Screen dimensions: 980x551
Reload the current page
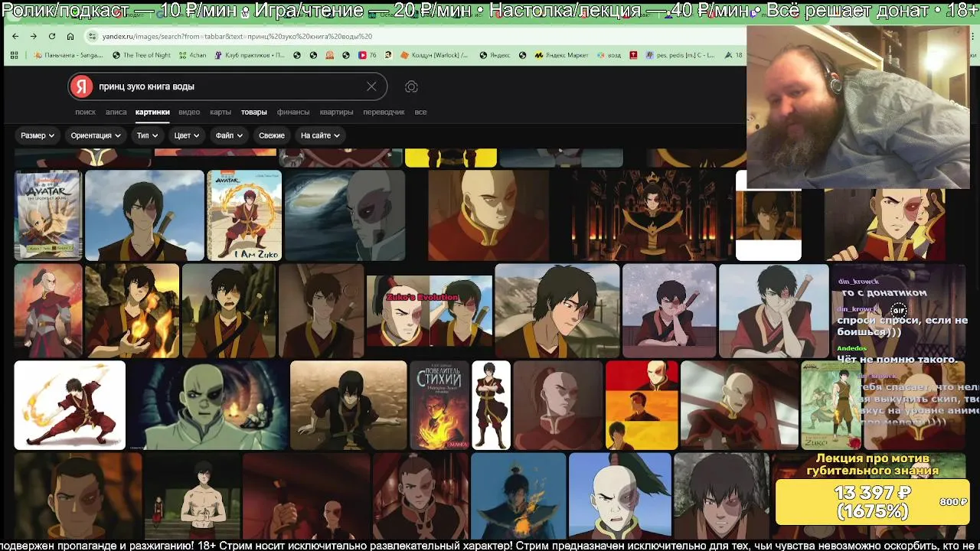(x=52, y=36)
